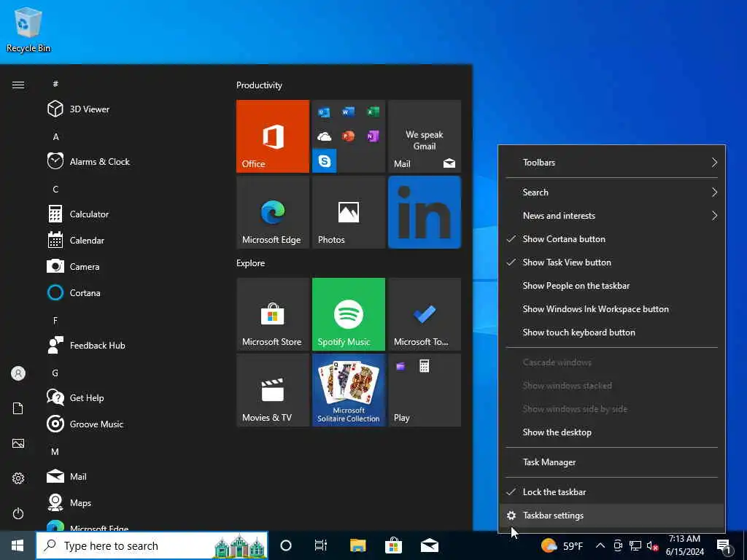Launch the Spotify Music tile
Viewport: 747px width, 560px height.
[x=348, y=314]
